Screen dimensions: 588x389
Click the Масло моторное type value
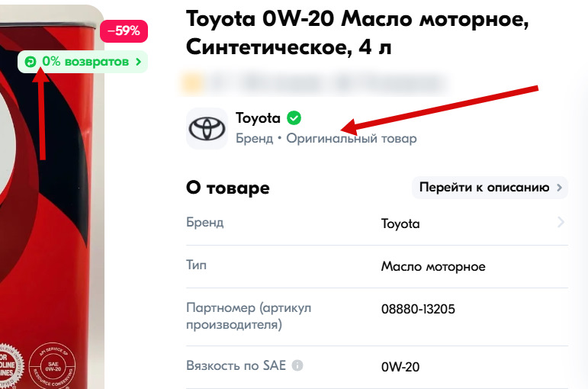[x=433, y=267]
